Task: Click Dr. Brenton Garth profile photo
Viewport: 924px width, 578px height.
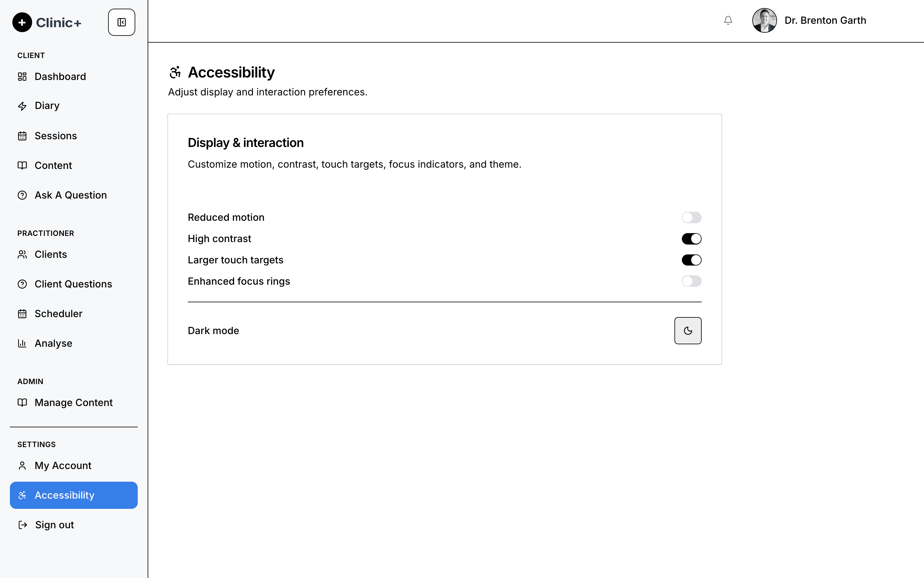Action: 764,20
